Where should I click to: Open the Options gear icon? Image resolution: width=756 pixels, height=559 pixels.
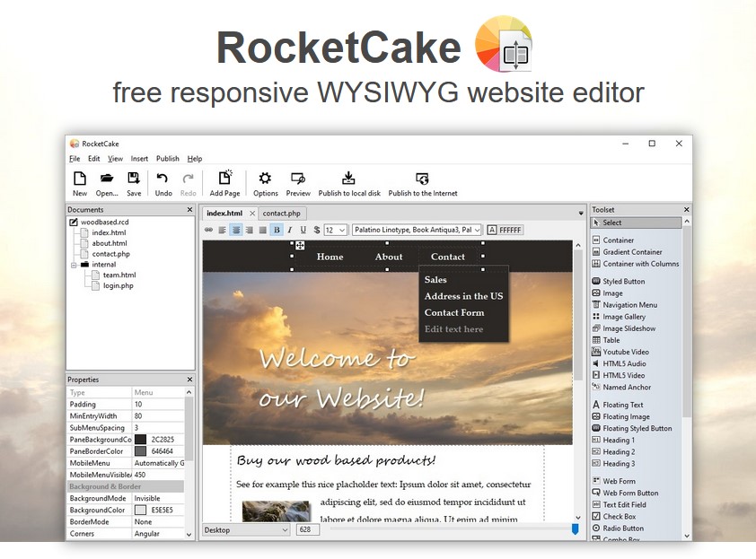click(x=265, y=179)
